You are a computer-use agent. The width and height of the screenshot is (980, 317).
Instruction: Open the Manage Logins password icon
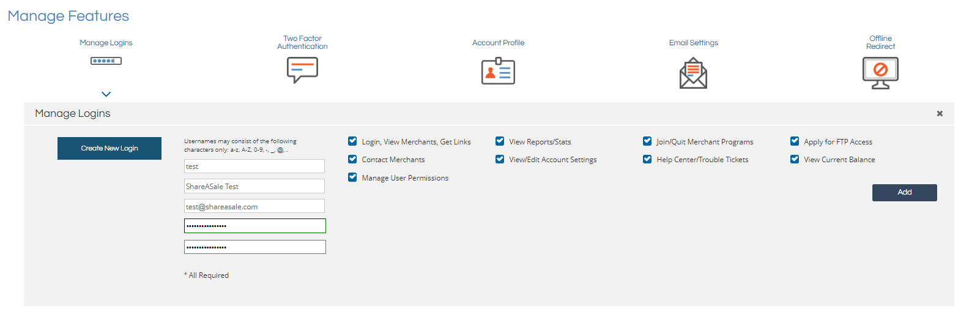point(106,61)
